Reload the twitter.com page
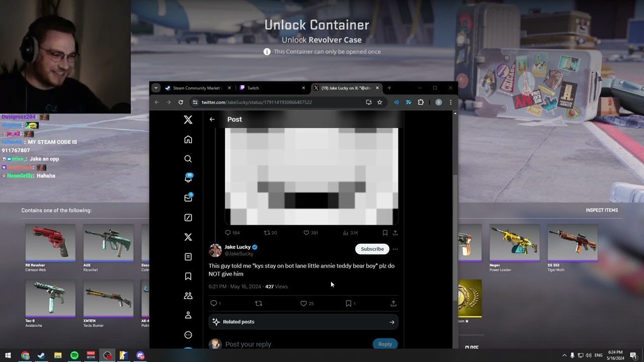Screen dimensions: 644x362 point(181,102)
